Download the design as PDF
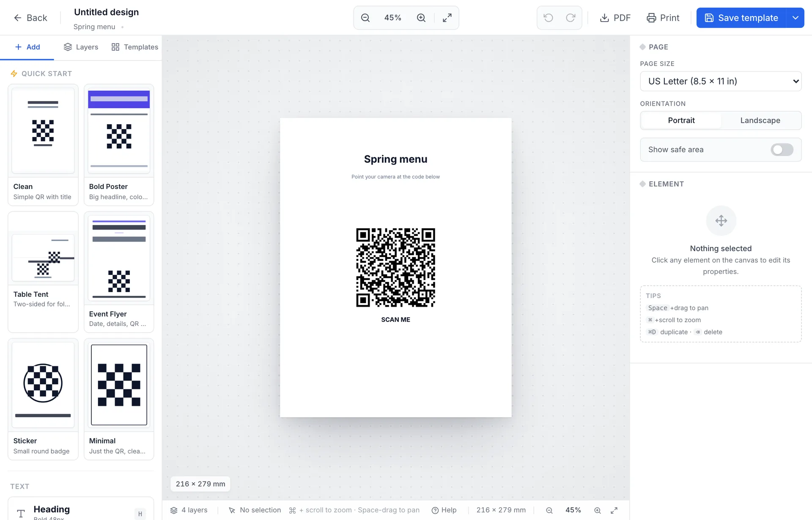The width and height of the screenshot is (812, 520). [x=615, y=18]
